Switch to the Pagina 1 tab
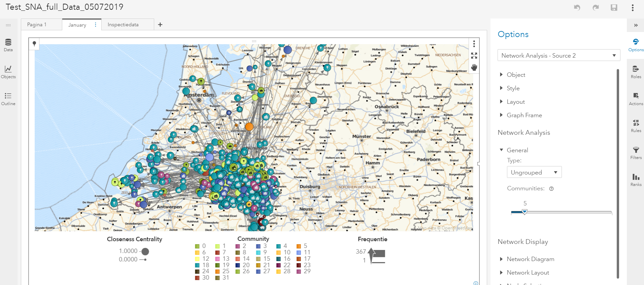 pos(37,25)
